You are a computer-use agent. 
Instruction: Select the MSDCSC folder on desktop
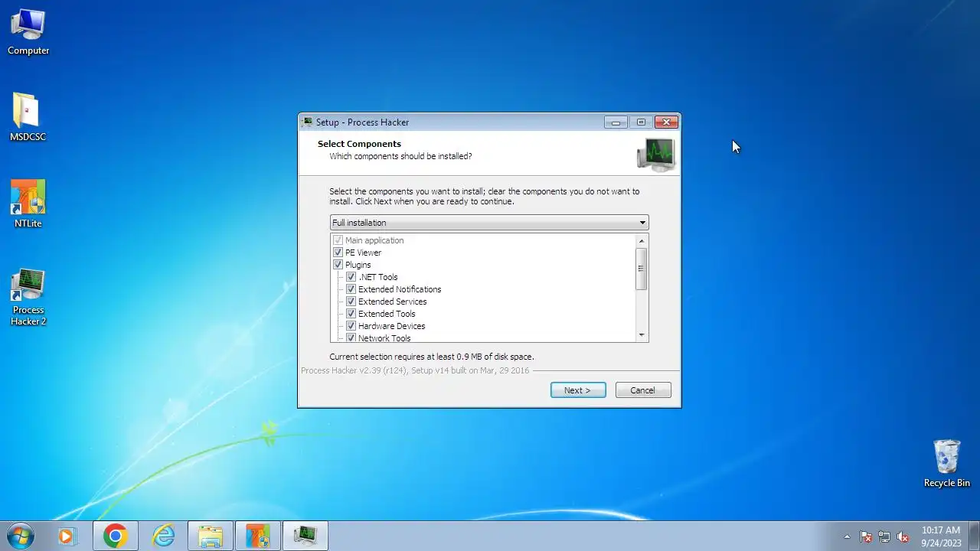(x=28, y=118)
